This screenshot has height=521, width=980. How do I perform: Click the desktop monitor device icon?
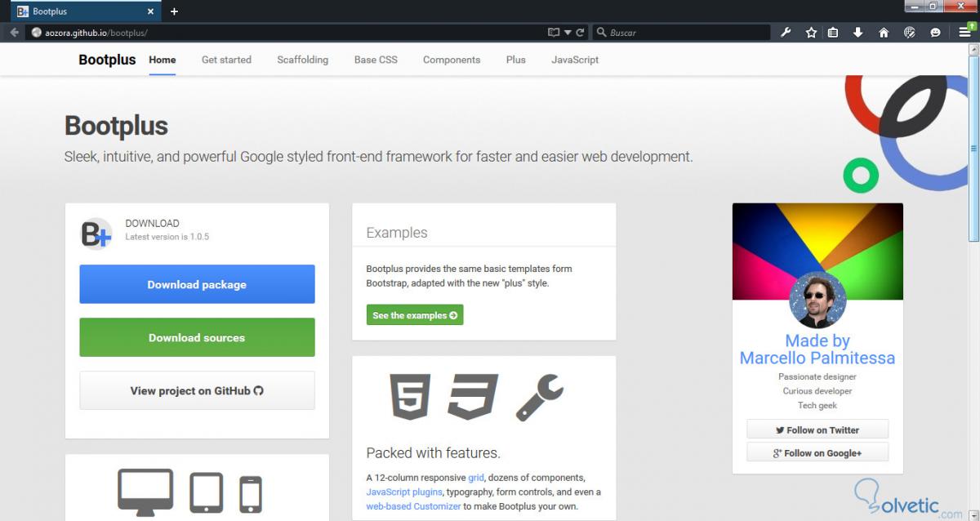[x=145, y=492]
